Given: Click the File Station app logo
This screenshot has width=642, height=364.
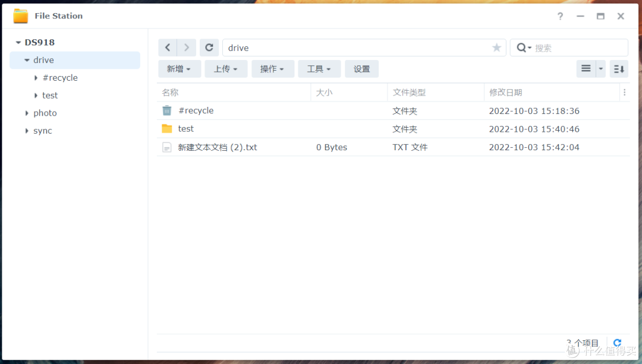Looking at the screenshot, I should tap(20, 16).
